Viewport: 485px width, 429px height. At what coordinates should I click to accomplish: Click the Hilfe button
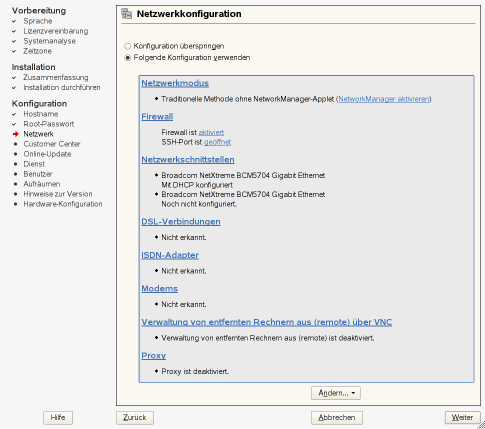pyautogui.click(x=58, y=418)
